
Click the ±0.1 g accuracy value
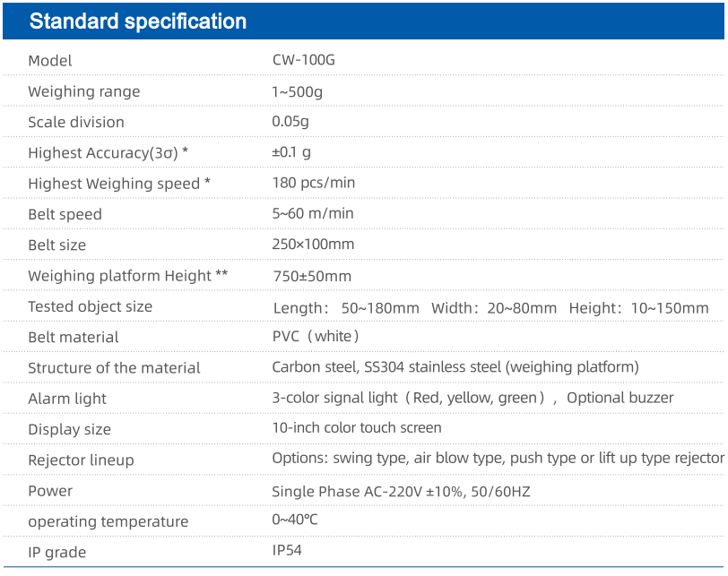291,151
